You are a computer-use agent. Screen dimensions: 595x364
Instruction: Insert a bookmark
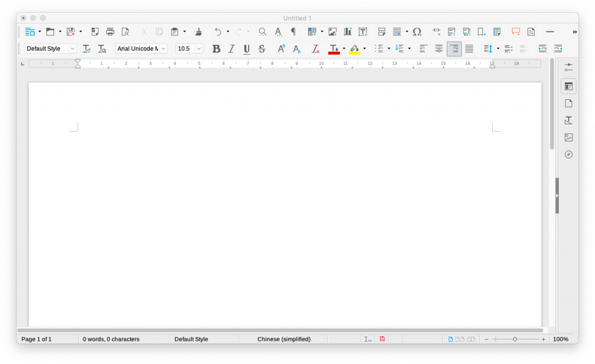[x=482, y=32]
